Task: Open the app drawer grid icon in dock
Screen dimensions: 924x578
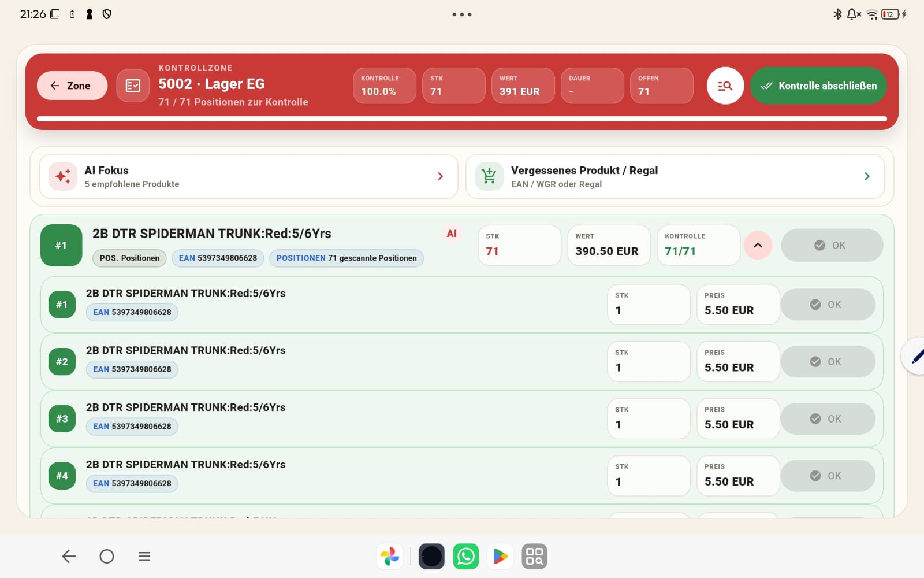Action: point(535,557)
